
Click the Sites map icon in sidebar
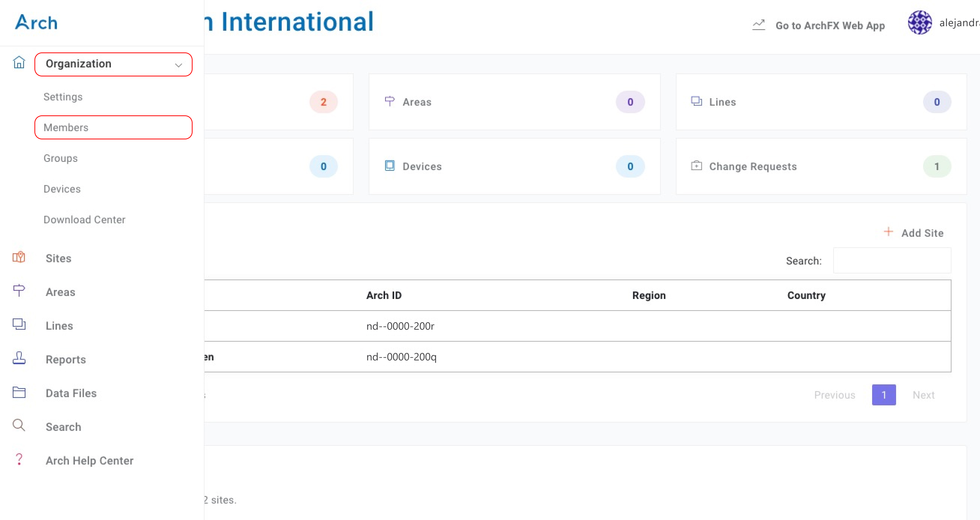pyautogui.click(x=19, y=257)
